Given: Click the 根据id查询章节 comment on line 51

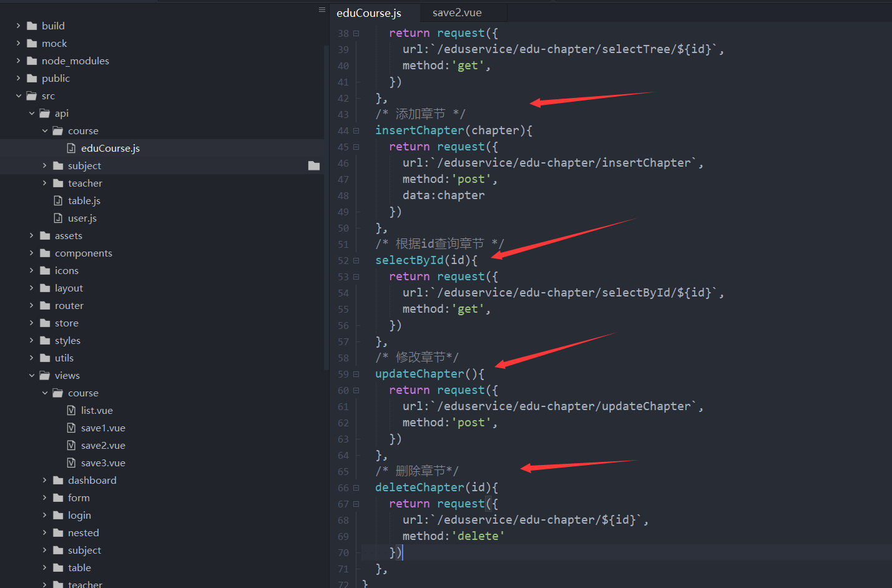Looking at the screenshot, I should coord(440,243).
